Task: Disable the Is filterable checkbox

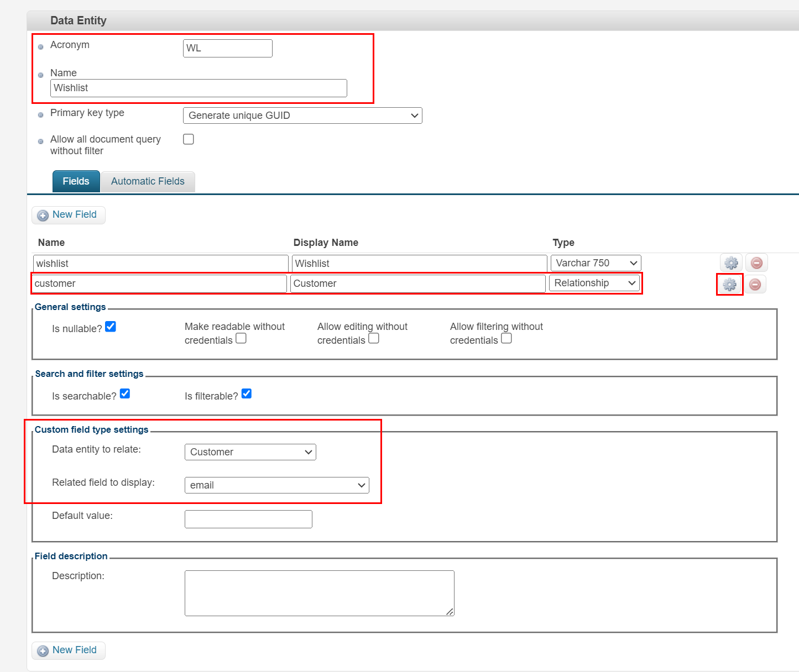Action: 247,393
